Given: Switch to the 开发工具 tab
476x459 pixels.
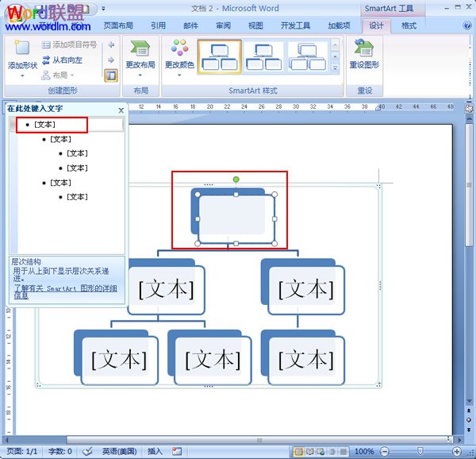Looking at the screenshot, I should coord(295,26).
